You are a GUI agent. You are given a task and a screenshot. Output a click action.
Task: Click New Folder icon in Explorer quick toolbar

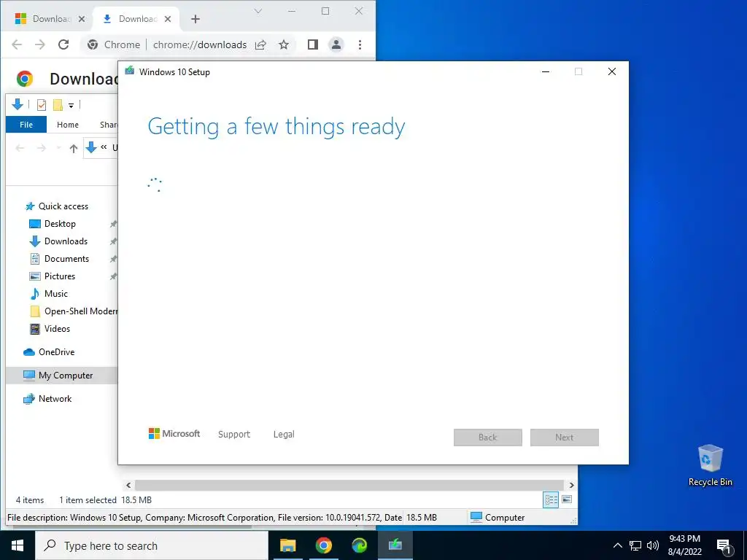click(58, 105)
